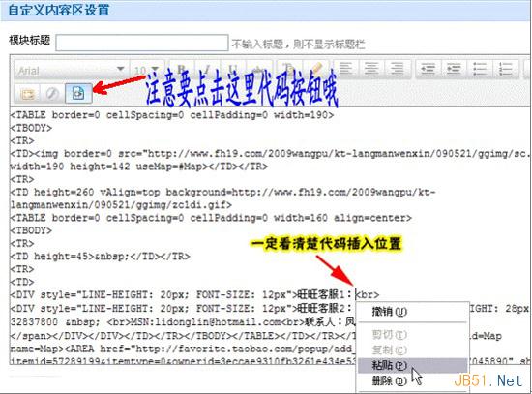Open the Arial font family dropdown
Screen dimensions: 532x394
tap(71, 71)
